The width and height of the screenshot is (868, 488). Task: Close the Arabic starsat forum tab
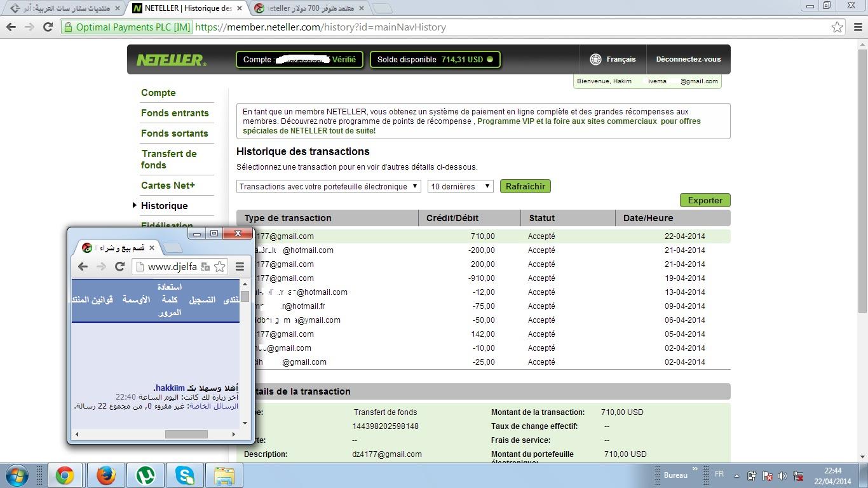[x=117, y=8]
